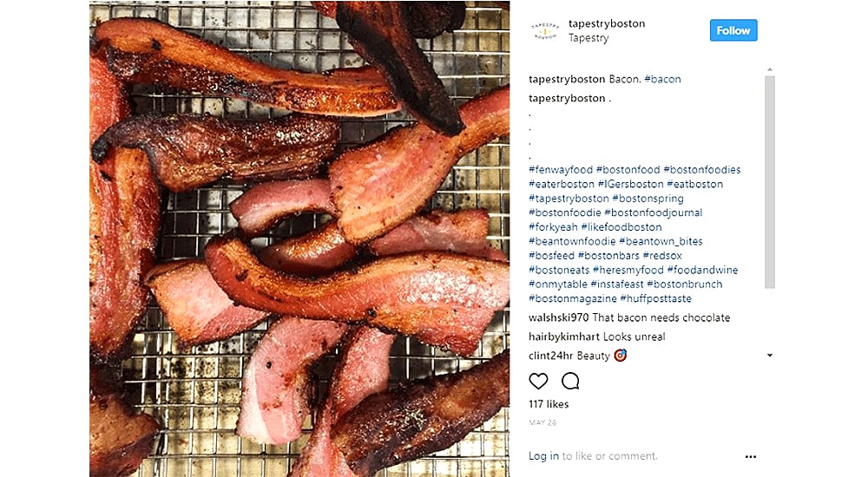Click the heart like icon

[x=538, y=381]
